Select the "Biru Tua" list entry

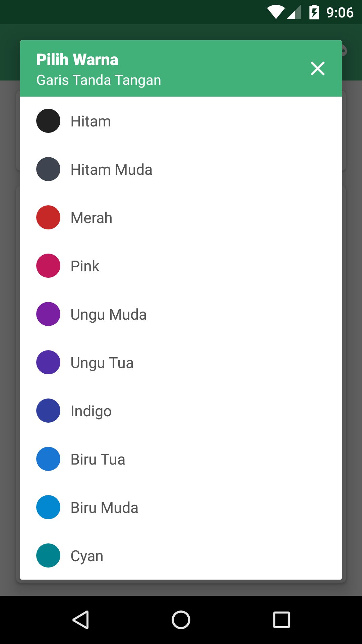click(98, 460)
